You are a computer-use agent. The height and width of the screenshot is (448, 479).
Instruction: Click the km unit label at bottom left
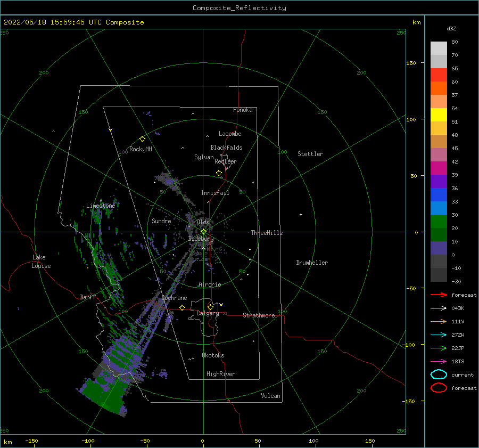point(7,442)
